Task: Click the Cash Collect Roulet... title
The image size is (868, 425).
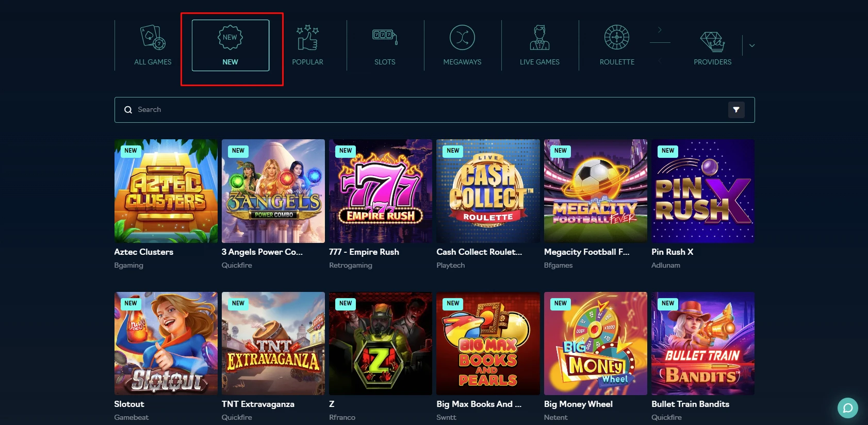Action: coord(479,252)
